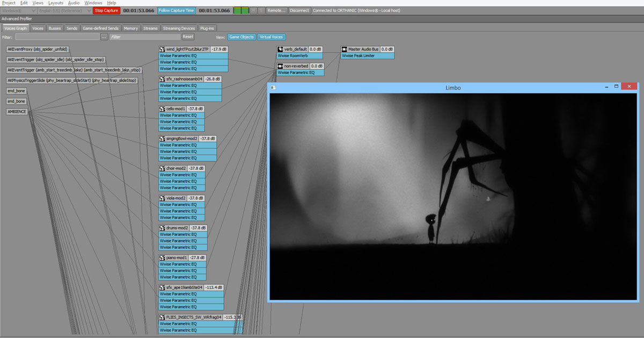This screenshot has height=338, width=644.
Task: Open the Layouts menu
Action: (56, 3)
